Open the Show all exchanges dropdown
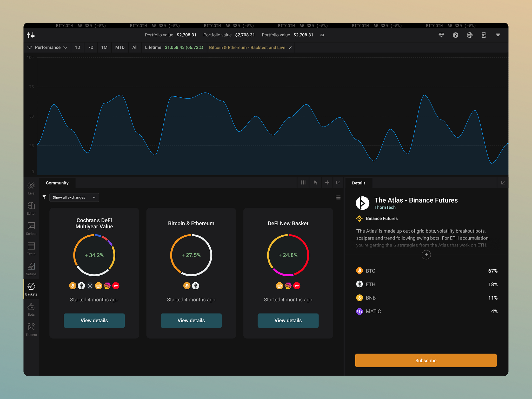The width and height of the screenshot is (532, 399). [74, 197]
